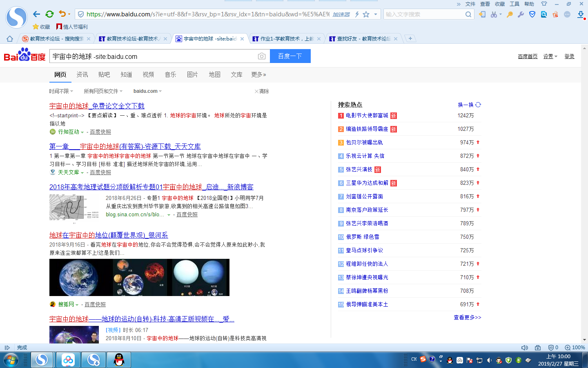The height and width of the screenshot is (368, 588).
Task: Open the key password manager icon
Action: (510, 14)
